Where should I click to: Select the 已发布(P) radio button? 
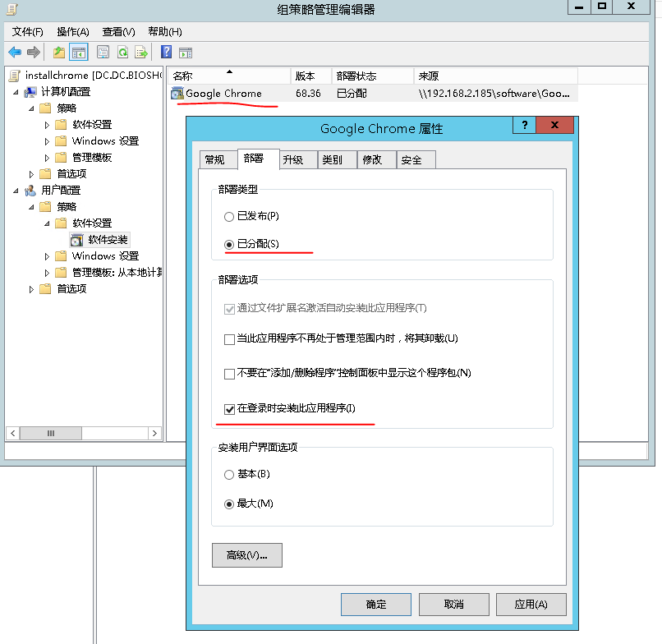(229, 217)
